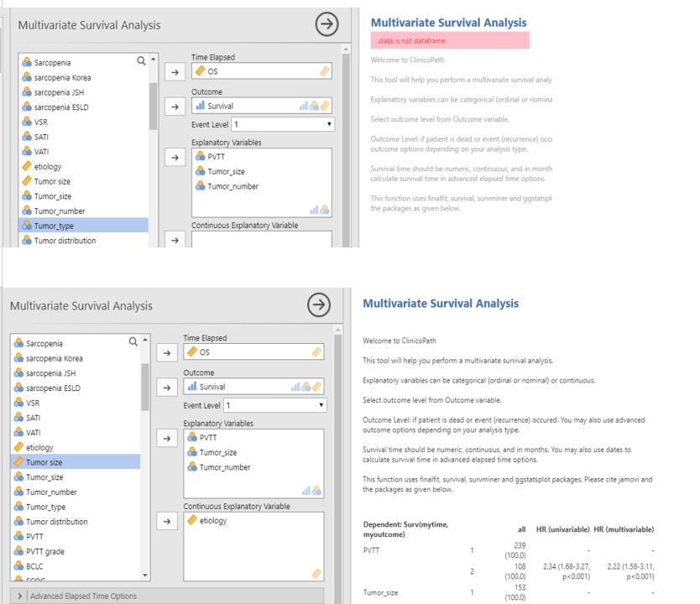The image size is (700, 604).
Task: Click scroll-up arrow of top variable list
Action: point(153,59)
